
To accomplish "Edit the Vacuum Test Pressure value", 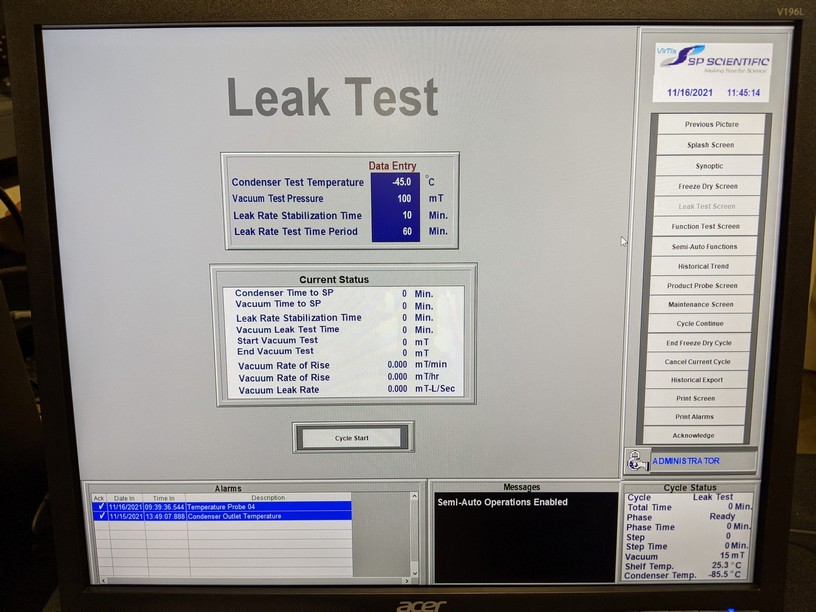I will point(394,198).
